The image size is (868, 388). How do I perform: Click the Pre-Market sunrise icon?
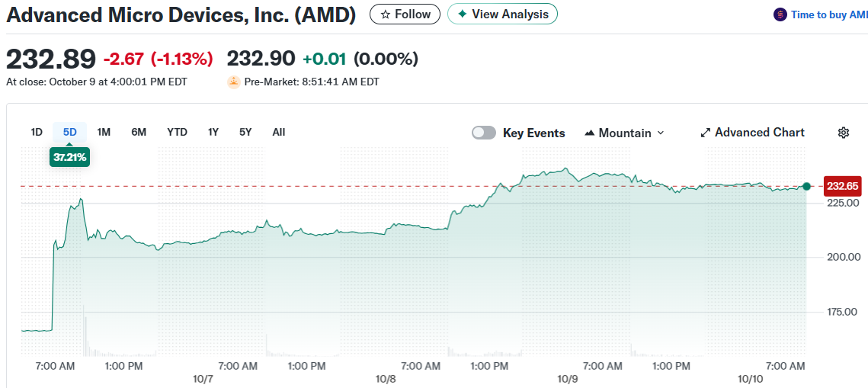234,82
